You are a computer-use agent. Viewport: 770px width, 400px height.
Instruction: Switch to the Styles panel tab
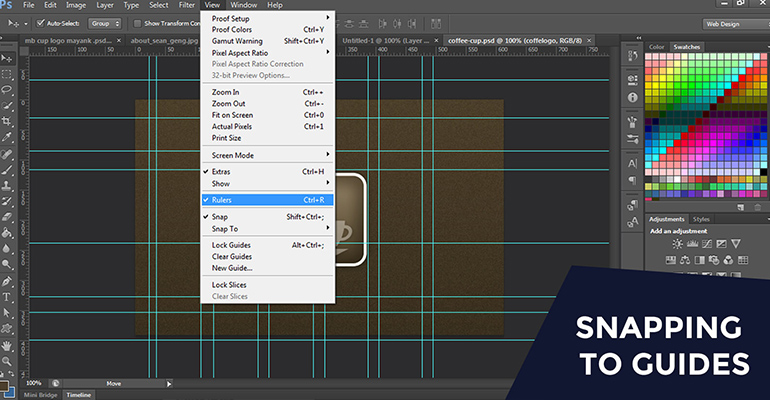701,219
